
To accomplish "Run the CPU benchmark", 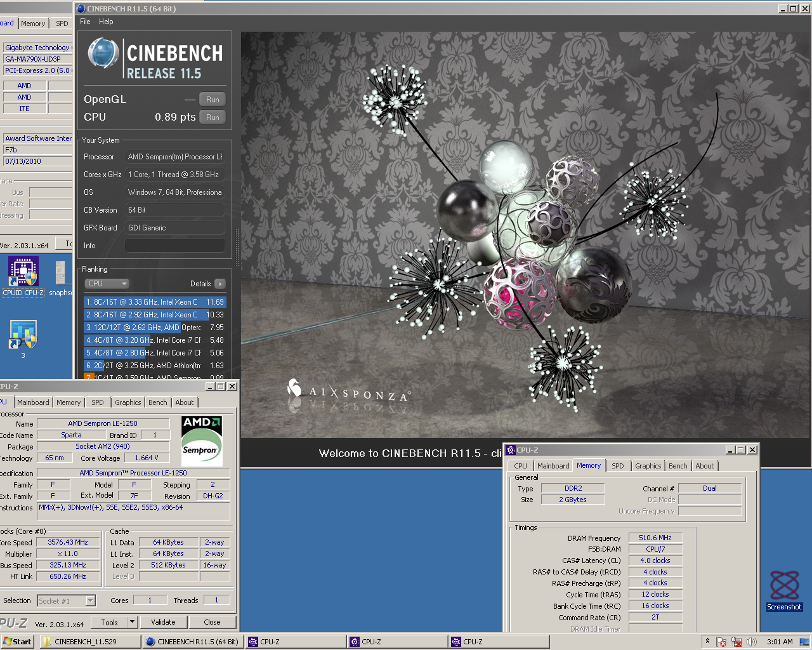I will pyautogui.click(x=213, y=117).
